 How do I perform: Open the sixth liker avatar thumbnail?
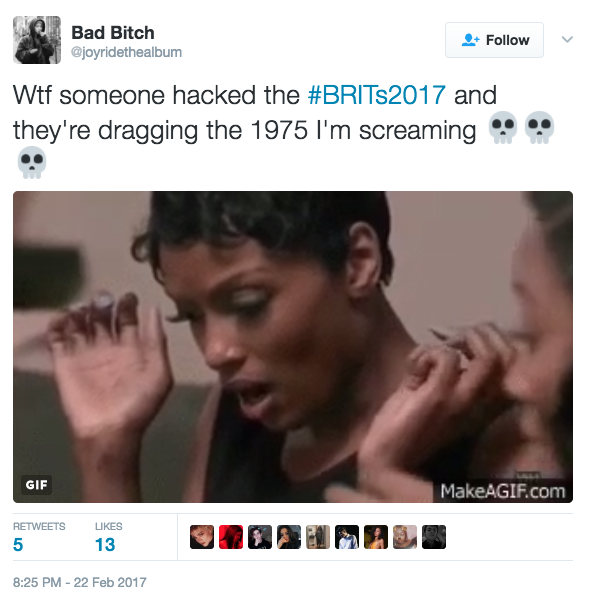click(347, 537)
